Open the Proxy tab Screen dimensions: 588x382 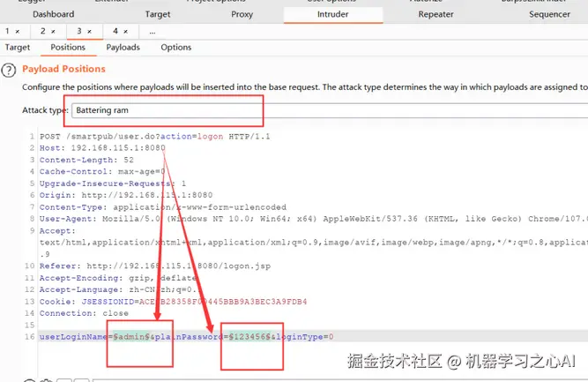point(242,14)
